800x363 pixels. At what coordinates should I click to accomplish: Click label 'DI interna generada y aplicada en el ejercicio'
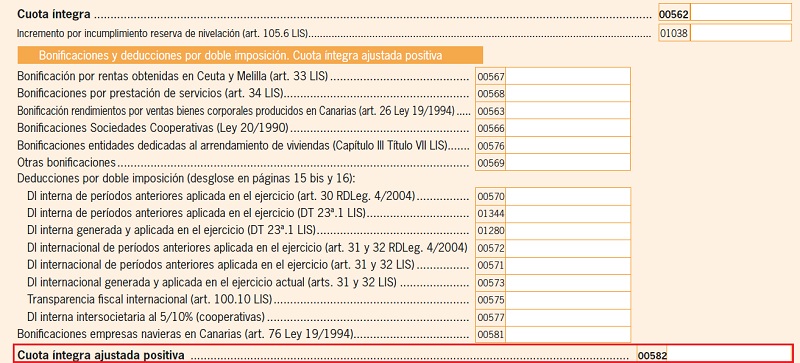[136, 230]
